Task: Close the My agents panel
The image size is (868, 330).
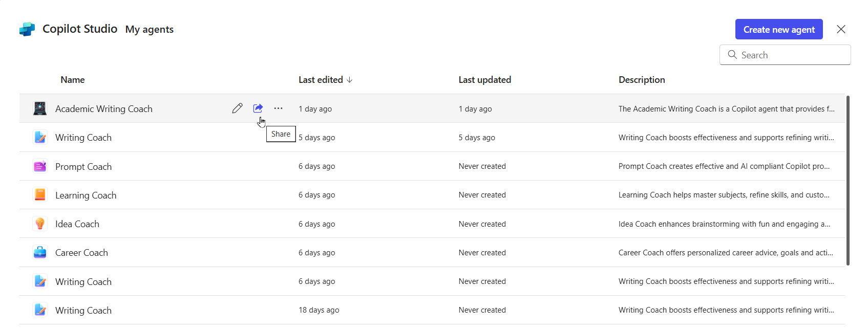Action: [x=841, y=29]
